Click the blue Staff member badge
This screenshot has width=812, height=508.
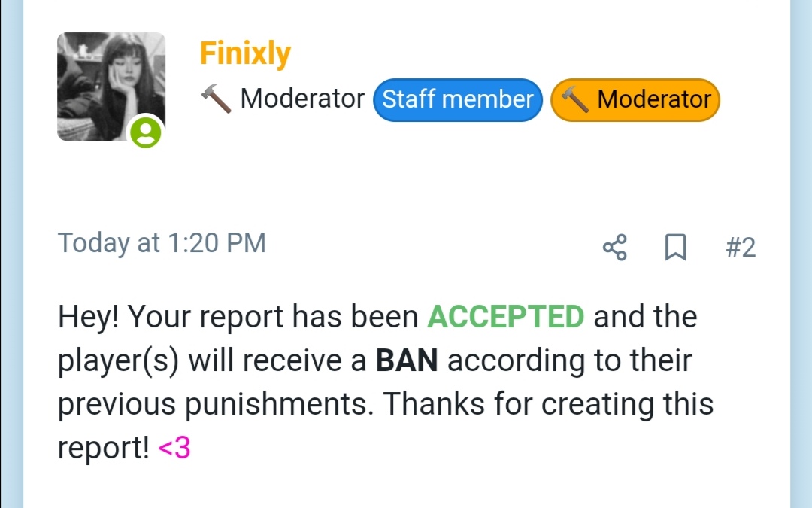458,99
